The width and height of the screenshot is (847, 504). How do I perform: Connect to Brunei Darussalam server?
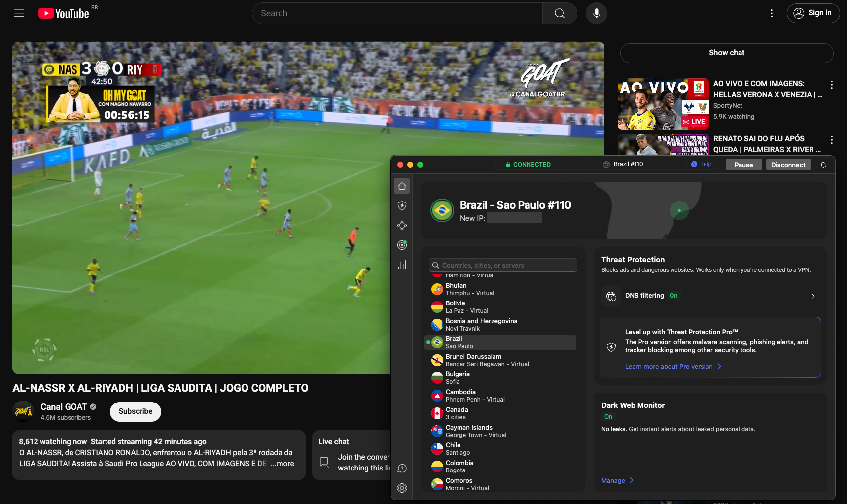coord(500,360)
